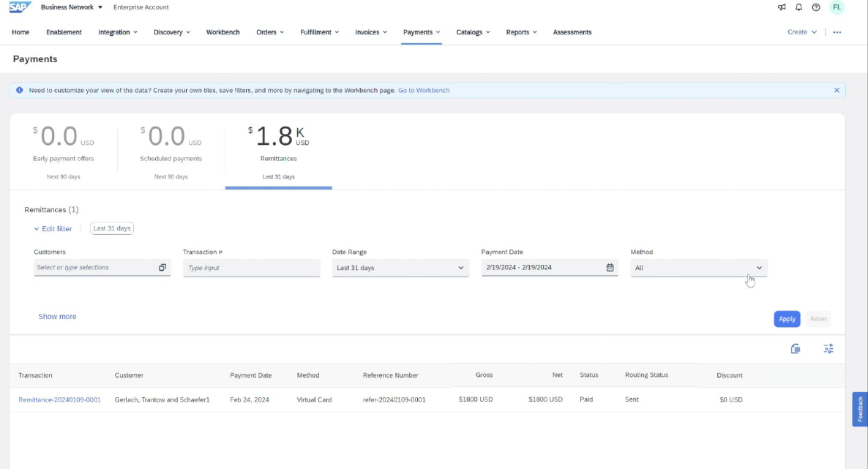Open the notifications bell icon
The image size is (868, 469).
[798, 7]
